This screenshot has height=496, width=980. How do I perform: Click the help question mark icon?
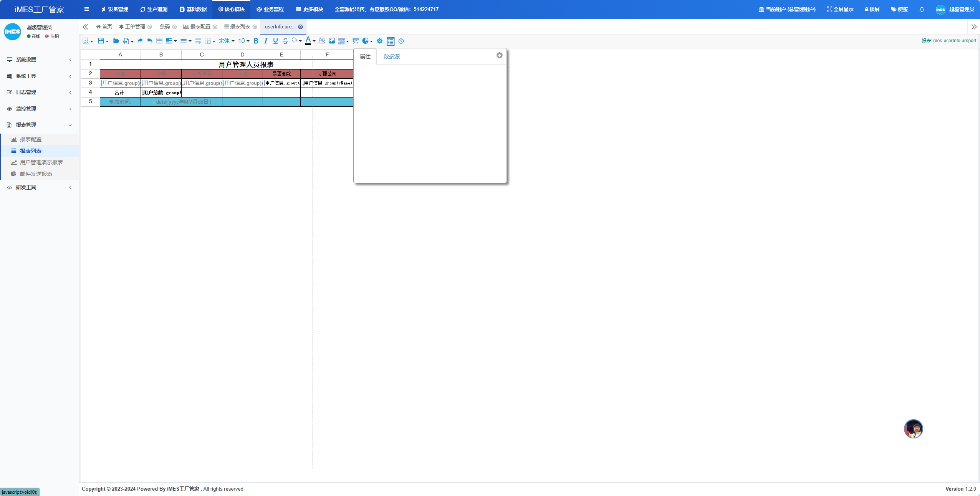click(401, 41)
